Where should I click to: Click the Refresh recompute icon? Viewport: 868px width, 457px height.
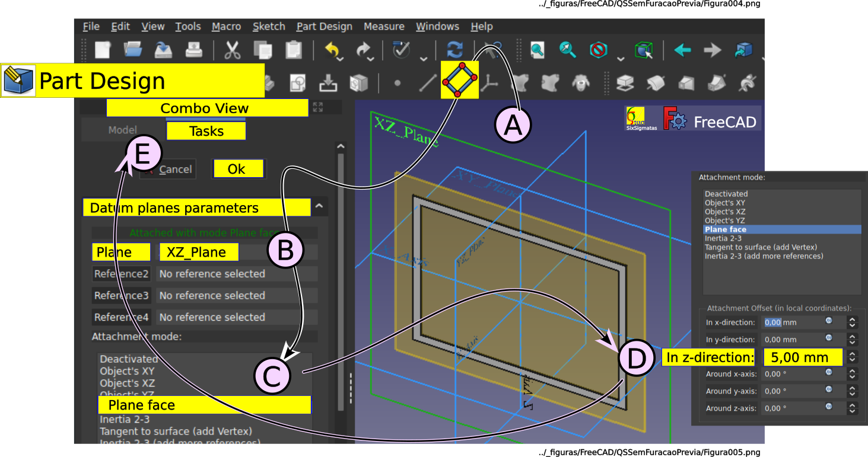[x=455, y=50]
